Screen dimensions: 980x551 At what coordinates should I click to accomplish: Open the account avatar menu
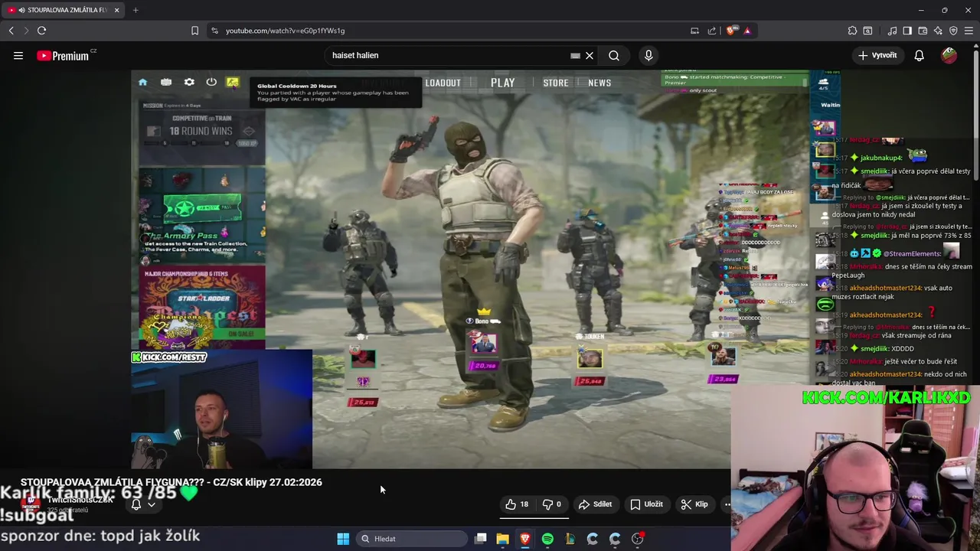coord(949,55)
